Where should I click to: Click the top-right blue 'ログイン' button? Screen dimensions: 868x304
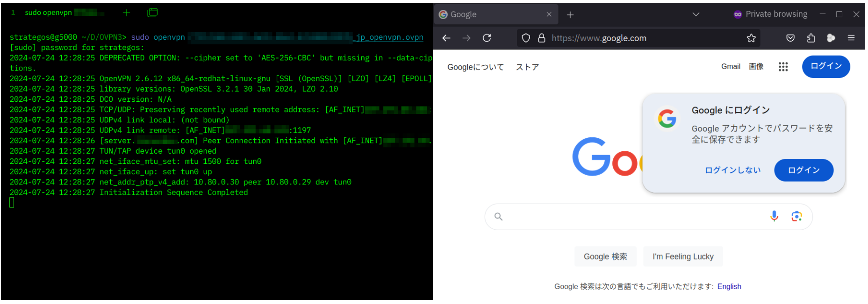click(x=826, y=66)
